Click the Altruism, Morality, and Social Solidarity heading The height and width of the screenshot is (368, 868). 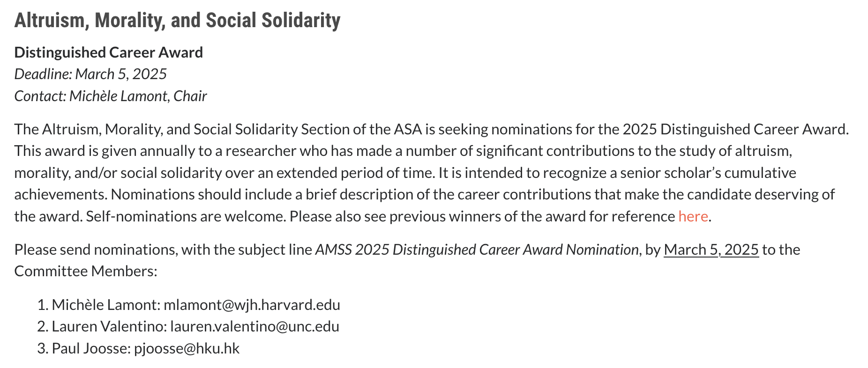[177, 21]
